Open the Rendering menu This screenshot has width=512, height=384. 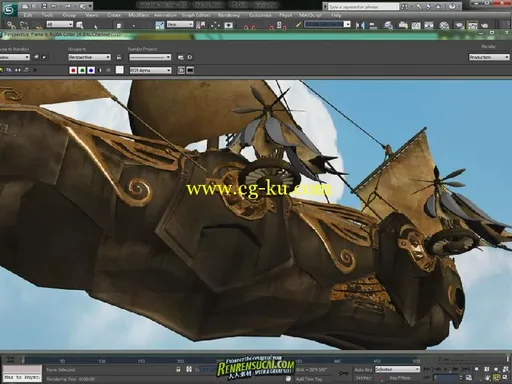(229, 15)
